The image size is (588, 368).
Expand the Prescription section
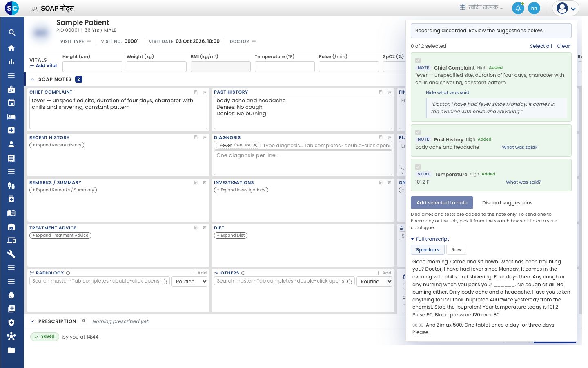point(32,321)
